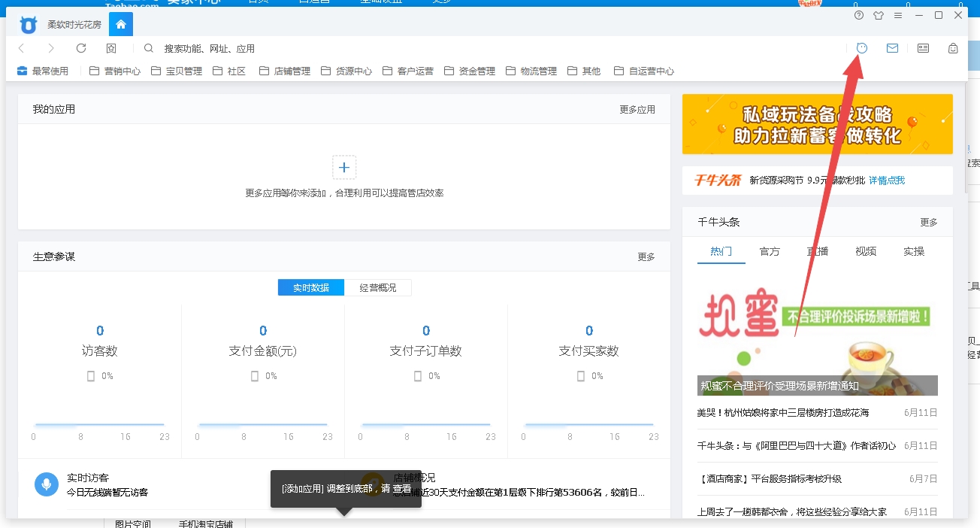Click the blue home tab icon
This screenshot has width=980, height=528.
click(120, 25)
